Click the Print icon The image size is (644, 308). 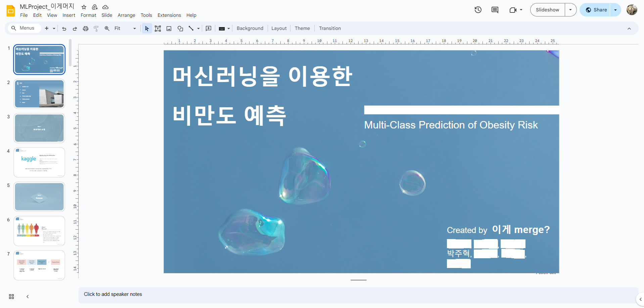click(x=85, y=28)
